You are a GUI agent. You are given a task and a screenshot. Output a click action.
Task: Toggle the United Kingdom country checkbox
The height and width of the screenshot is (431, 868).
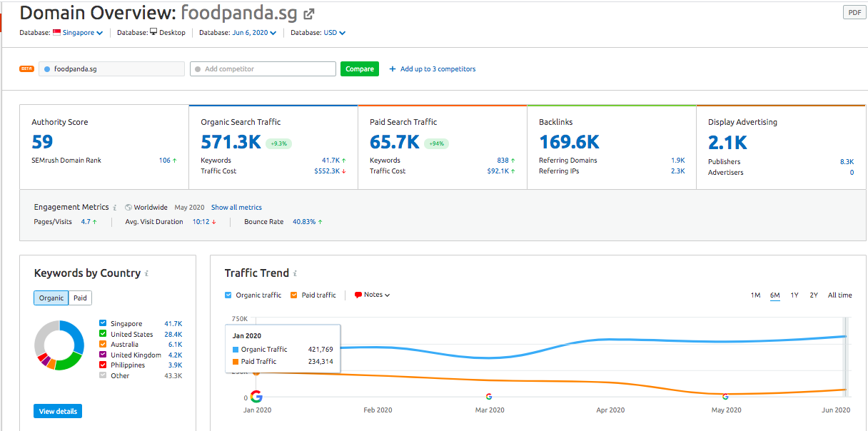tap(103, 355)
